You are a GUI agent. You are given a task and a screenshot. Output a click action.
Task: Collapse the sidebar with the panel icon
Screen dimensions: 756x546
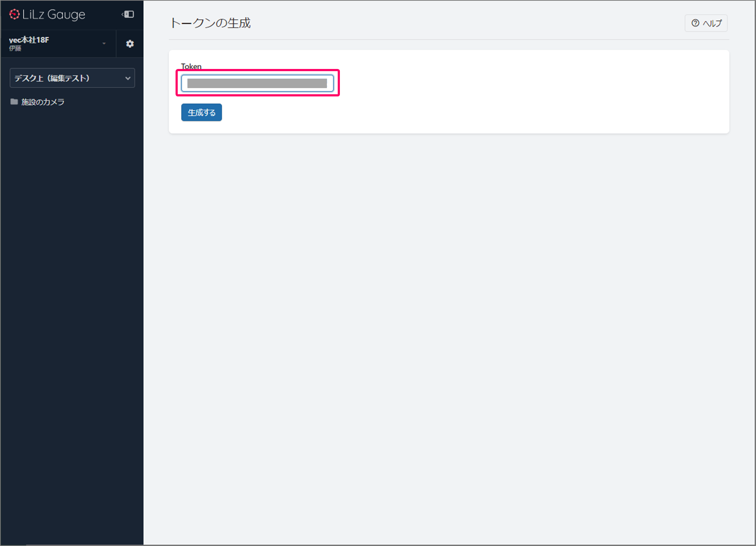point(128,14)
